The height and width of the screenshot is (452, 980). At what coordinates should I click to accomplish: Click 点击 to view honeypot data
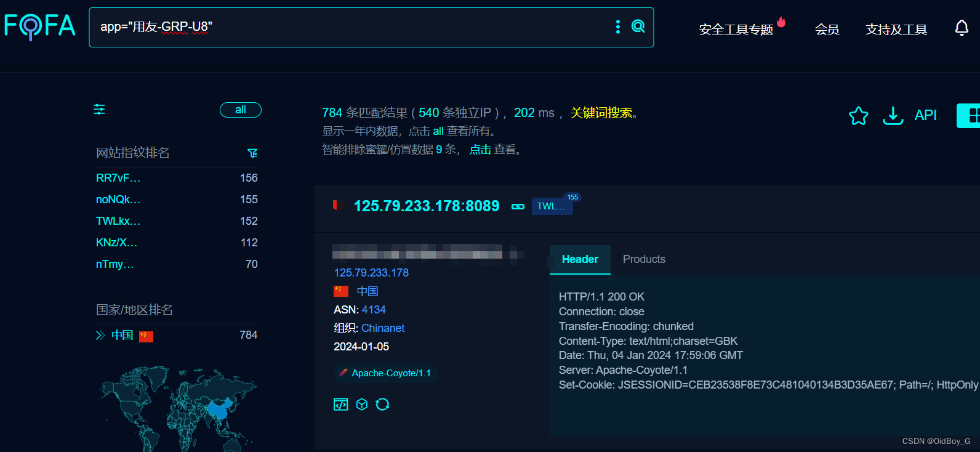point(480,150)
